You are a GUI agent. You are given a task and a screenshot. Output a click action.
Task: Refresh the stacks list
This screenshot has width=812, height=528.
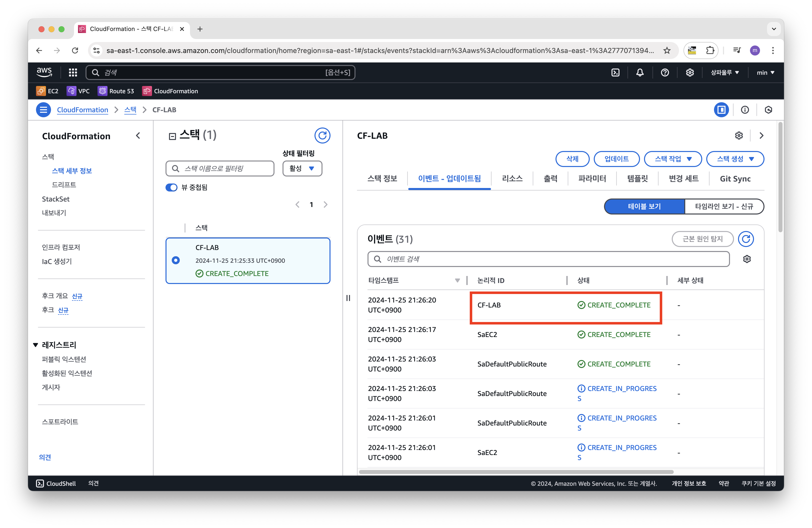pyautogui.click(x=322, y=135)
